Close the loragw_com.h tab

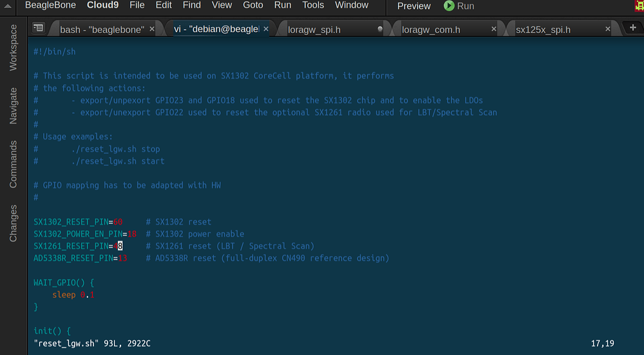[494, 29]
